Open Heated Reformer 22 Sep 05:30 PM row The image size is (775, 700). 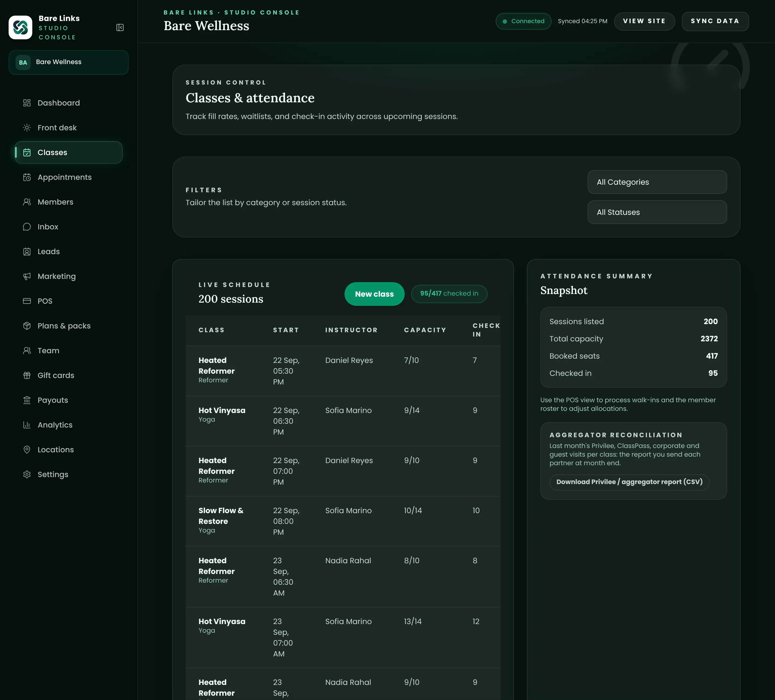343,371
